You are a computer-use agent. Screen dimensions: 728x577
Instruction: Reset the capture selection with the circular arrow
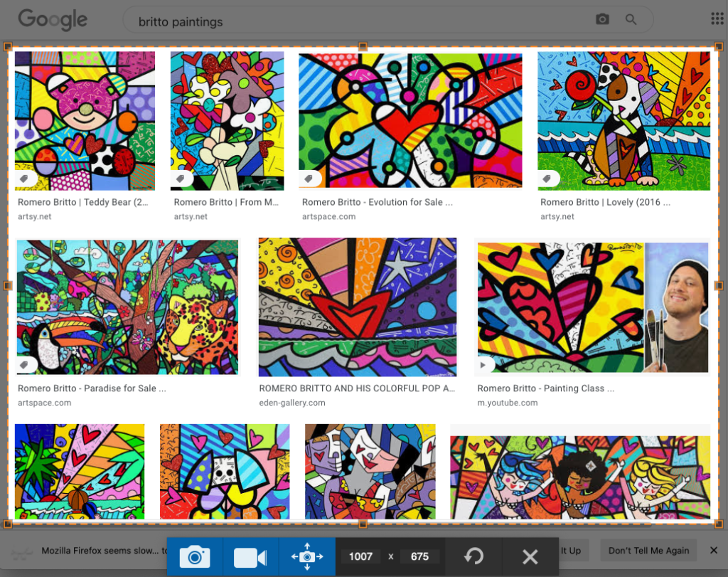coord(473,556)
